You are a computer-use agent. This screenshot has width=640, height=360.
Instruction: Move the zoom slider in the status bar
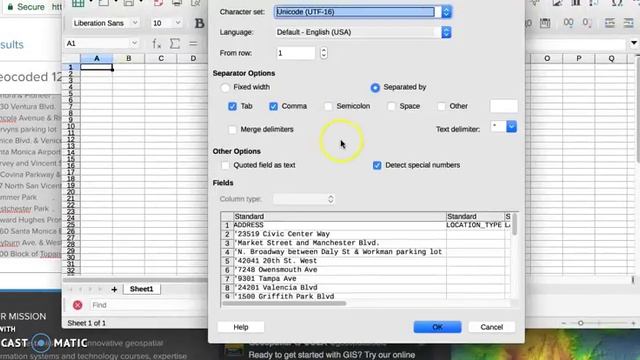click(581, 323)
